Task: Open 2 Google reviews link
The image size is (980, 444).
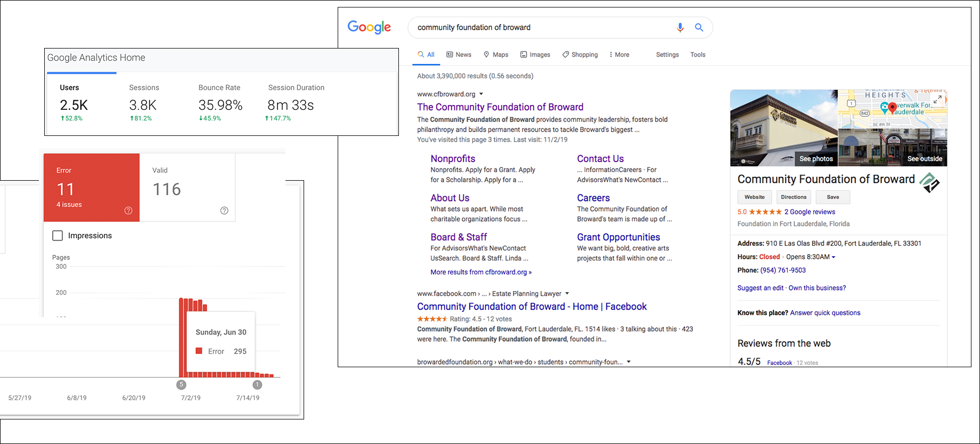Action: [810, 212]
